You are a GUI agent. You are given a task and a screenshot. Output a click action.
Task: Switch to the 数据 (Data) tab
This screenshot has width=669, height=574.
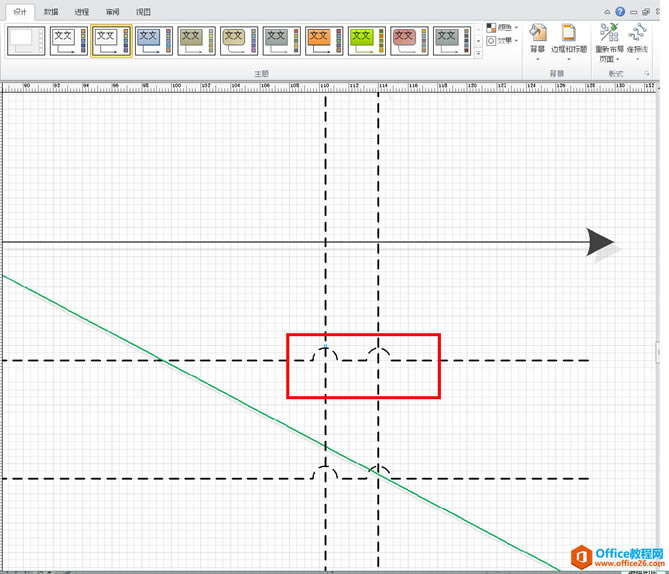(x=51, y=12)
